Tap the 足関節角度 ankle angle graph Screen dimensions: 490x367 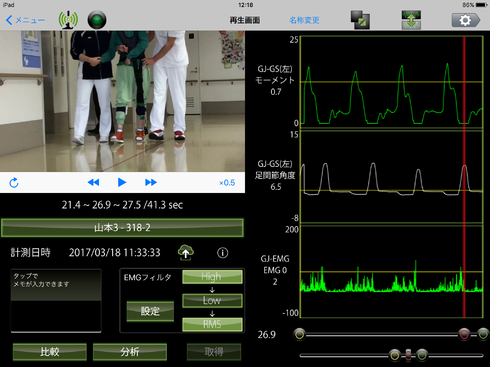391,176
